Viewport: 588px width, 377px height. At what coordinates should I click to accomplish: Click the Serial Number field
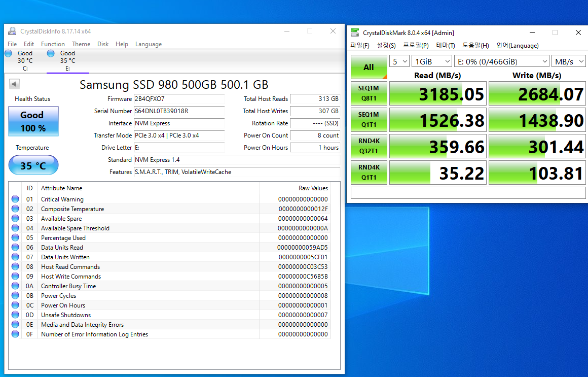(x=179, y=111)
